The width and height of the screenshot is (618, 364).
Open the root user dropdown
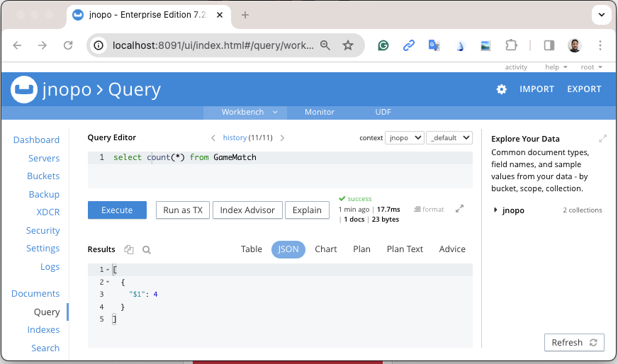pos(591,67)
